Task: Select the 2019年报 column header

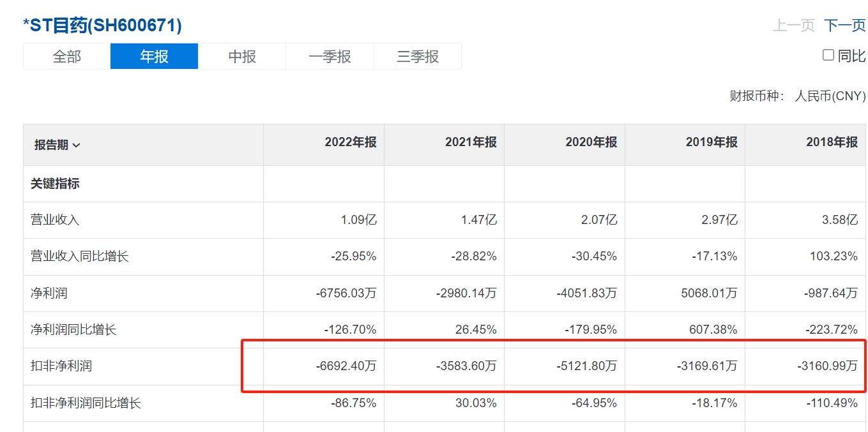Action: 712,142
